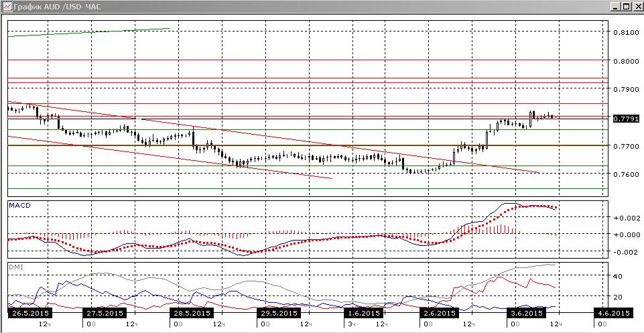Click the 29.5.2015 date marker
This screenshot has width=644, height=333.
click(x=277, y=313)
